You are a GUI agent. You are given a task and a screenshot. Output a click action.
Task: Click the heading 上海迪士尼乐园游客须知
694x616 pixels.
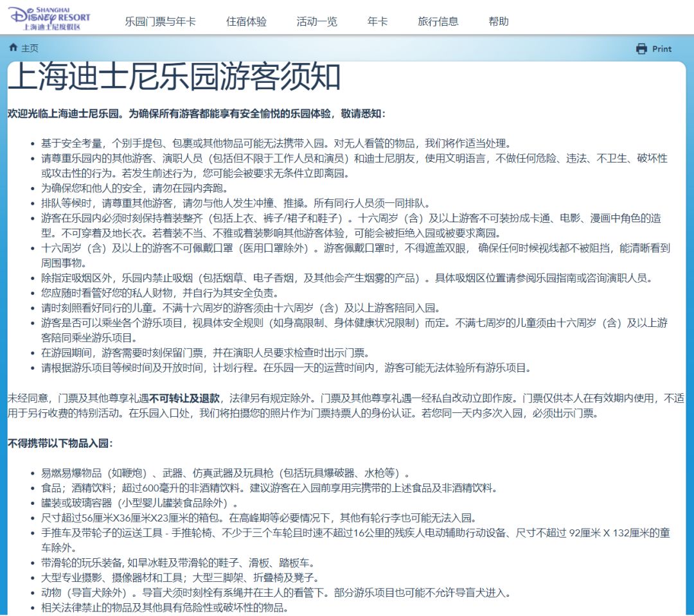(x=174, y=78)
